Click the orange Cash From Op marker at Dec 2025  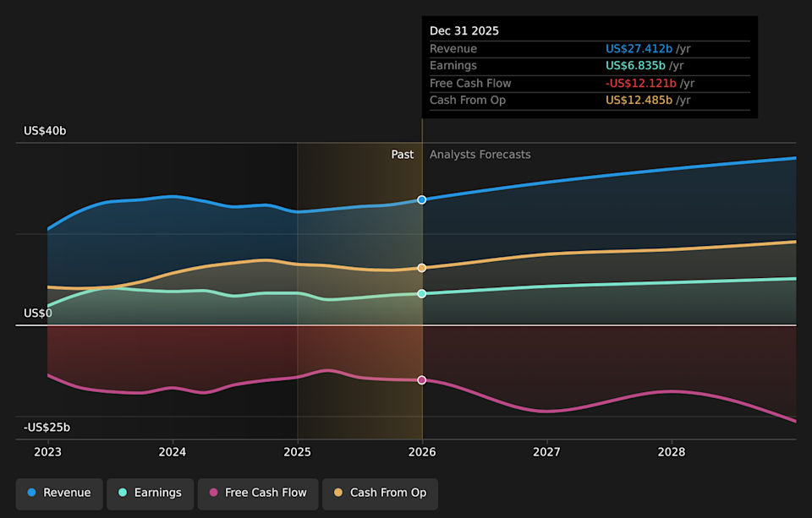coord(421,267)
